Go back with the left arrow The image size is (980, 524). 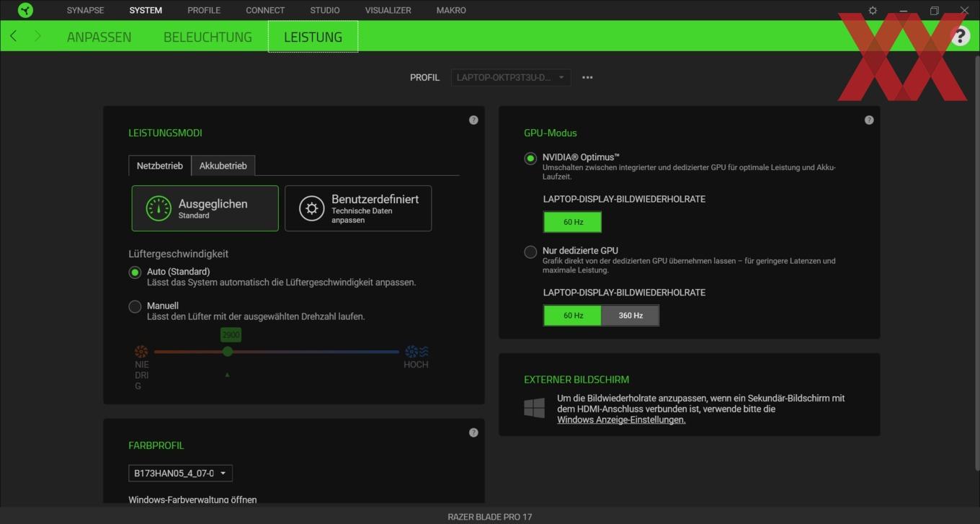[x=13, y=36]
